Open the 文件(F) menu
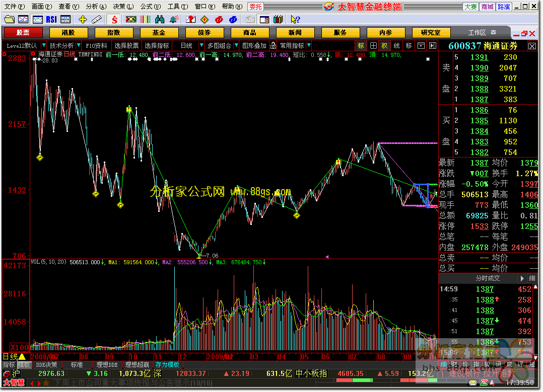This screenshot has width=543, height=392. 15,6
